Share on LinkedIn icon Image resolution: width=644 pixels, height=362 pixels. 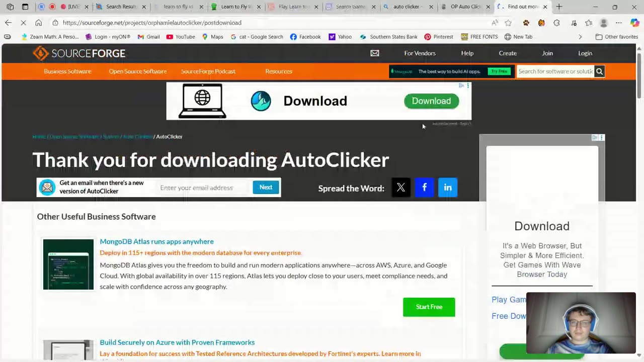coord(448,188)
